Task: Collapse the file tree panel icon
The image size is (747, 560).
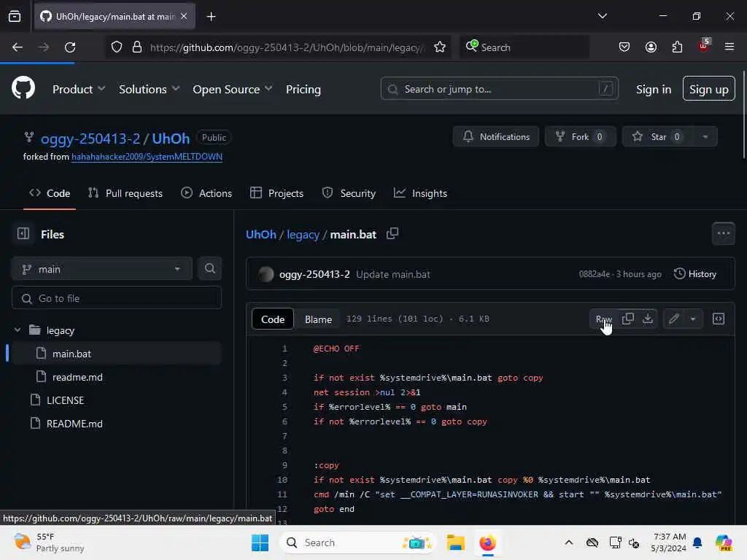Action: (23, 234)
